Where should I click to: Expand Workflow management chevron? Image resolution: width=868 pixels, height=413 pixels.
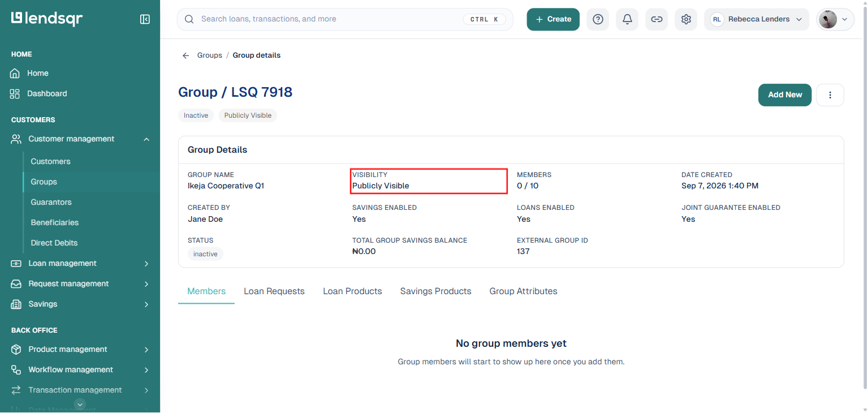[x=146, y=370]
